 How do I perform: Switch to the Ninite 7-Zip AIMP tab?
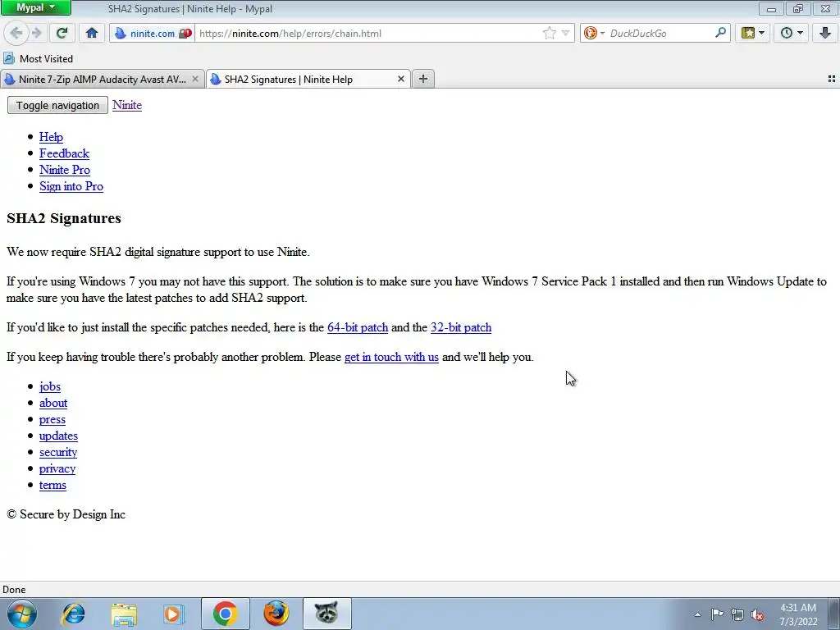[x=102, y=80]
